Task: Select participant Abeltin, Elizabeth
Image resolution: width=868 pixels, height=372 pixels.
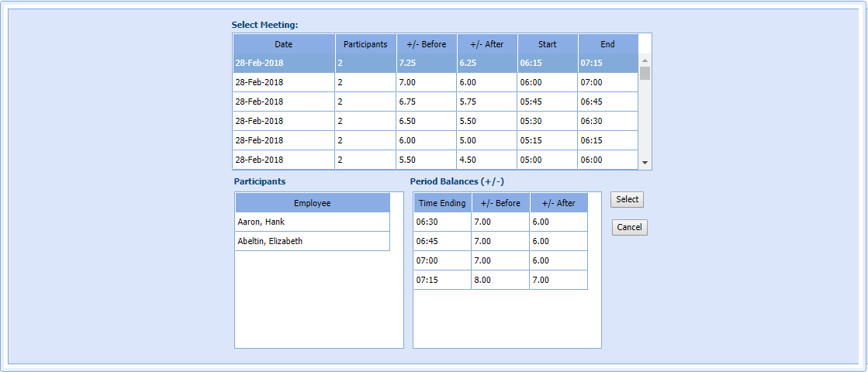Action: pyautogui.click(x=312, y=242)
